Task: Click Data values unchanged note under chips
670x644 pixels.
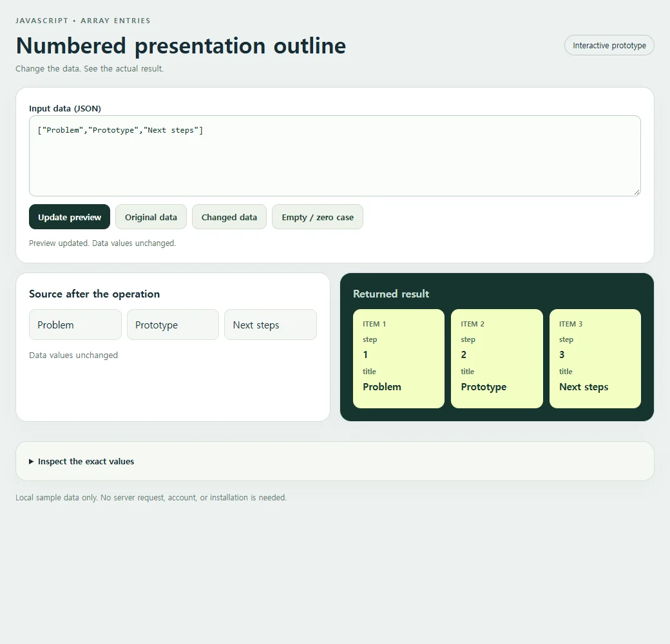Action: [73, 355]
